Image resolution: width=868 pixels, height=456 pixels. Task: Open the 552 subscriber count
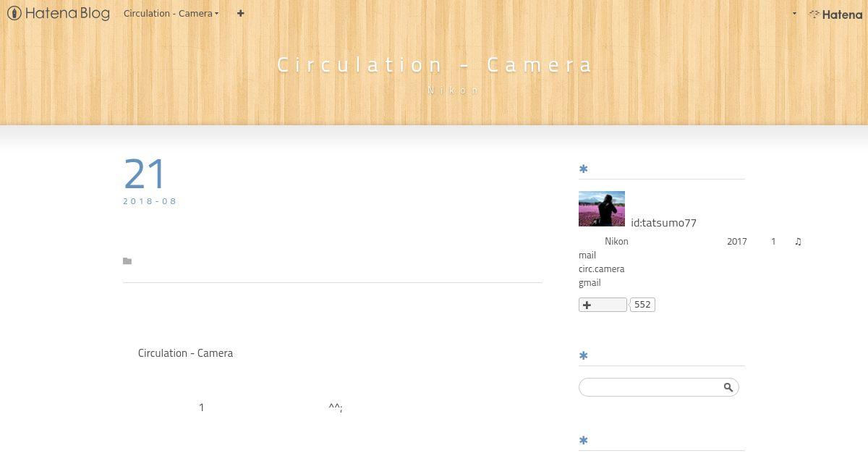642,305
